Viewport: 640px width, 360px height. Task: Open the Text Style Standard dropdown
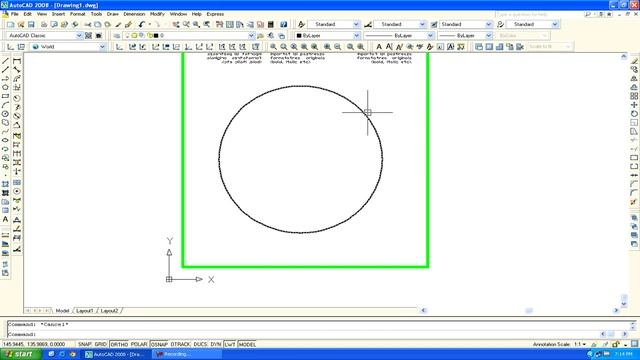(x=356, y=24)
